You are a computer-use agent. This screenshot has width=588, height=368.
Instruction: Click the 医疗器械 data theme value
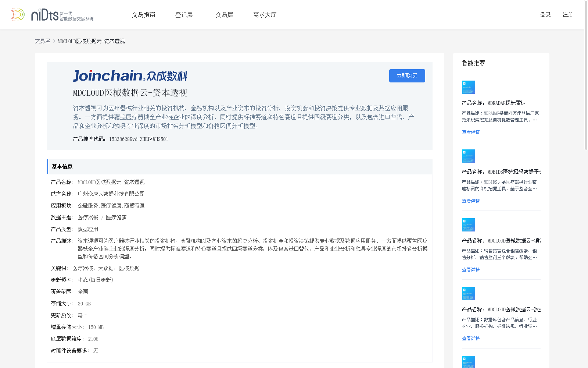pyautogui.click(x=88, y=217)
